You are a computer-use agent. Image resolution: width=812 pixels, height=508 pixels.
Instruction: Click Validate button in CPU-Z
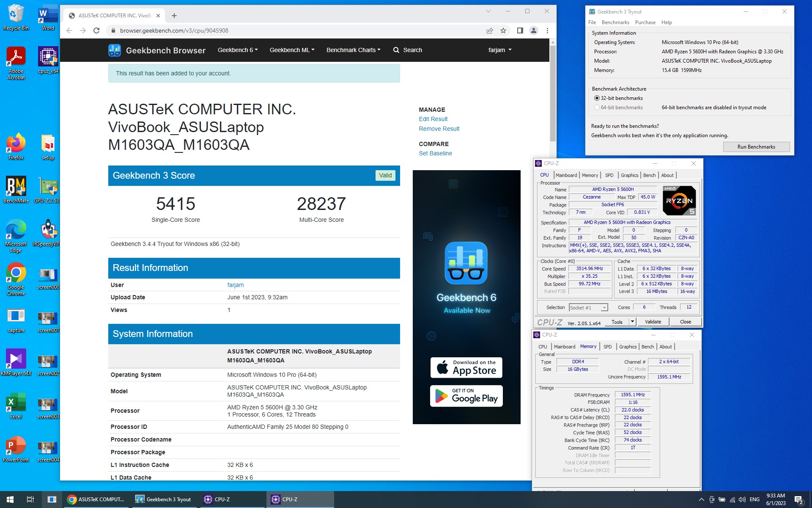tap(653, 322)
